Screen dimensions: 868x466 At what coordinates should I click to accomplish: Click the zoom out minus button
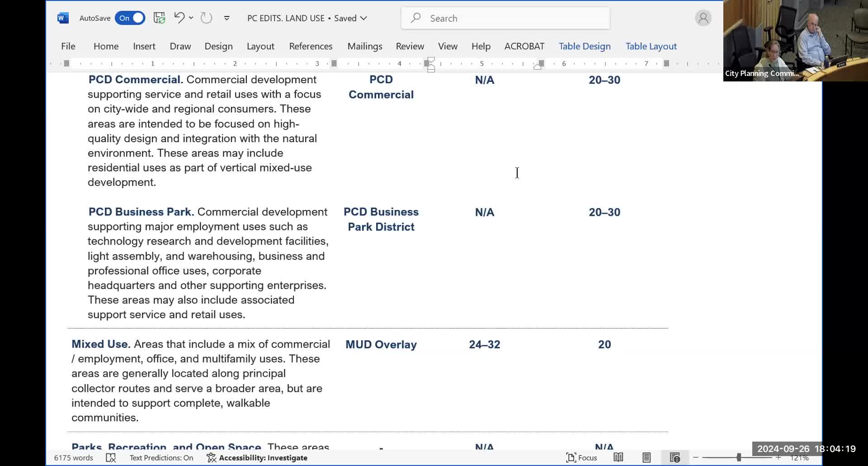[x=696, y=458]
